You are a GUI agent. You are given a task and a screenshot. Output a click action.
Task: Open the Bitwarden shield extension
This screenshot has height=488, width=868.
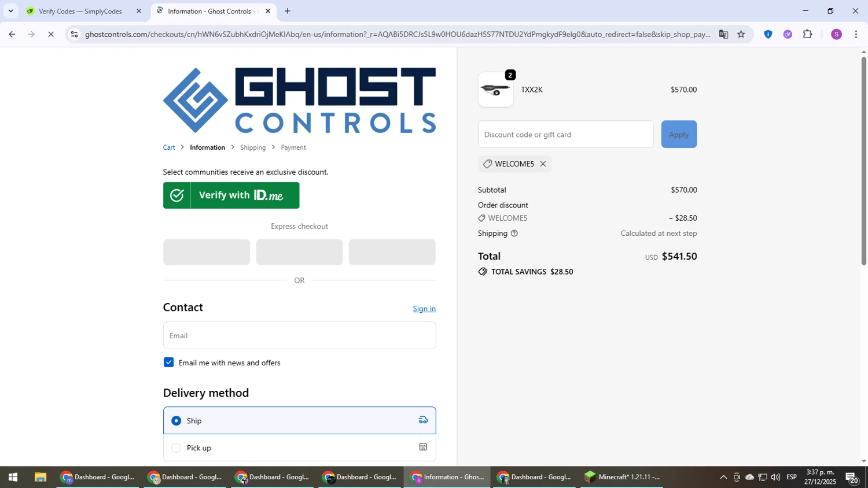point(768,34)
